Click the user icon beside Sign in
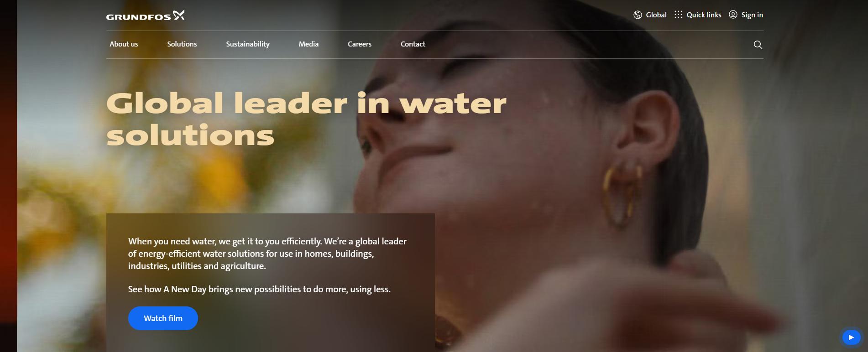 pos(733,15)
